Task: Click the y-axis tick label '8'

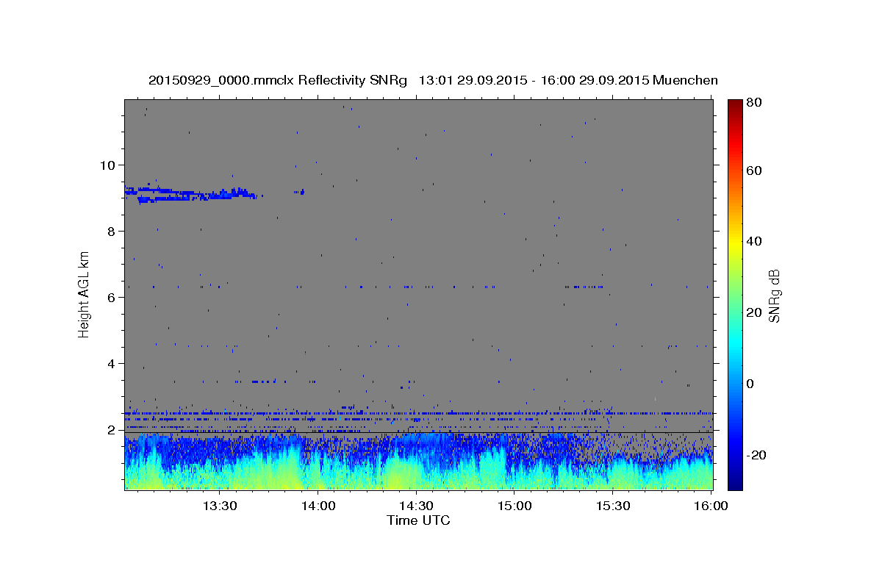Action: click(x=112, y=231)
